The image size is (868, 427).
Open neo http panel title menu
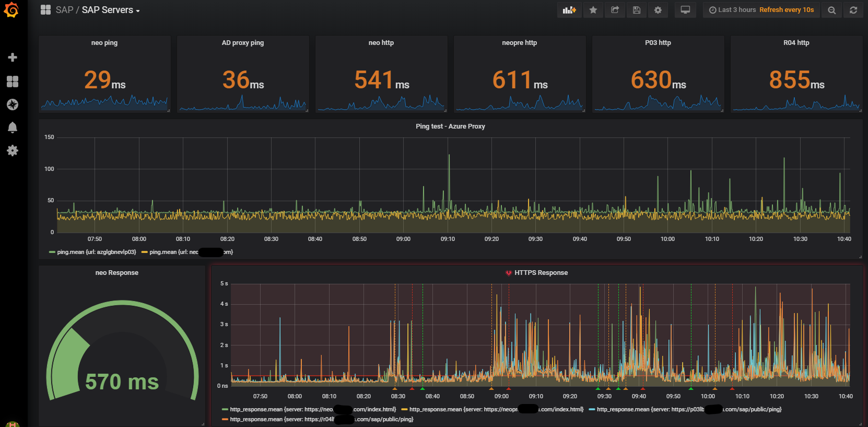click(381, 43)
